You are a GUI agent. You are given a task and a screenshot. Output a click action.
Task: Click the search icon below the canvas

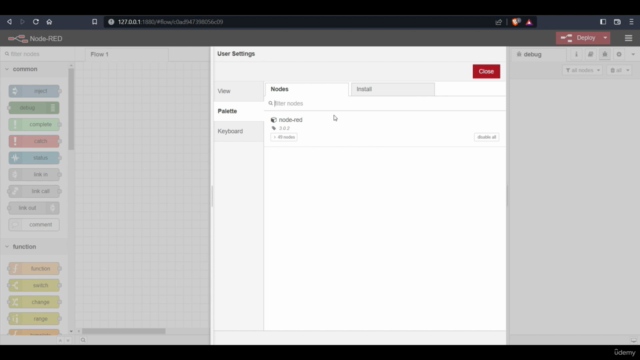tap(83, 340)
